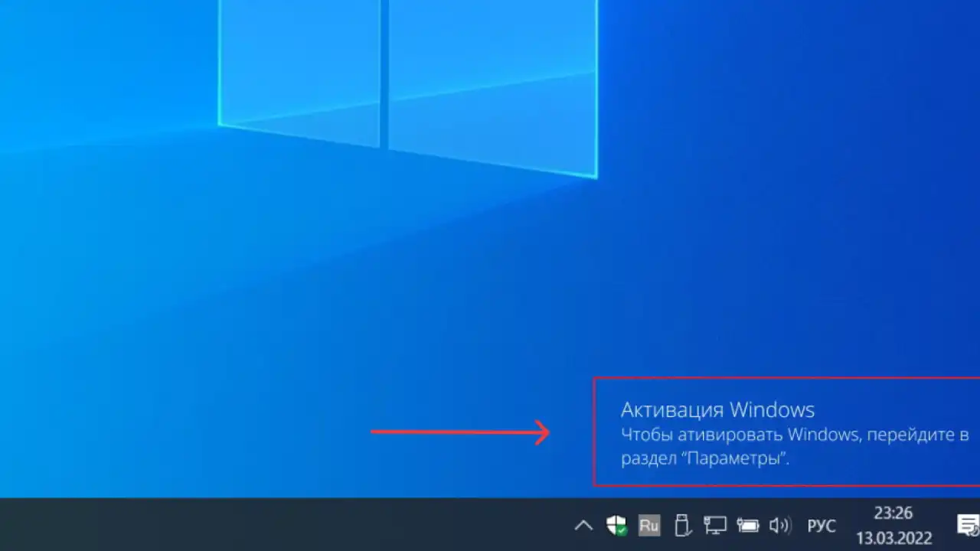Open Windows Security shield tray icon
Screen dimensions: 980x551
[616, 525]
